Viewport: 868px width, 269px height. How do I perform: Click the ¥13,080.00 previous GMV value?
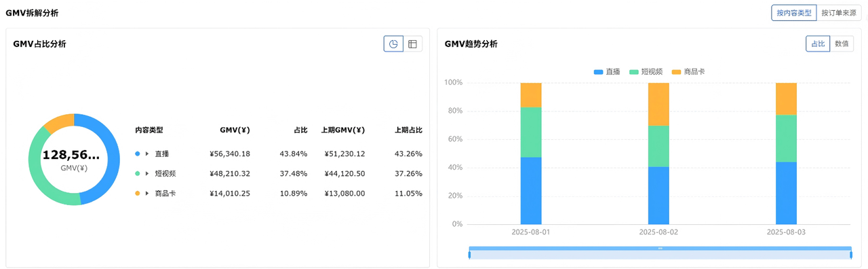(344, 194)
